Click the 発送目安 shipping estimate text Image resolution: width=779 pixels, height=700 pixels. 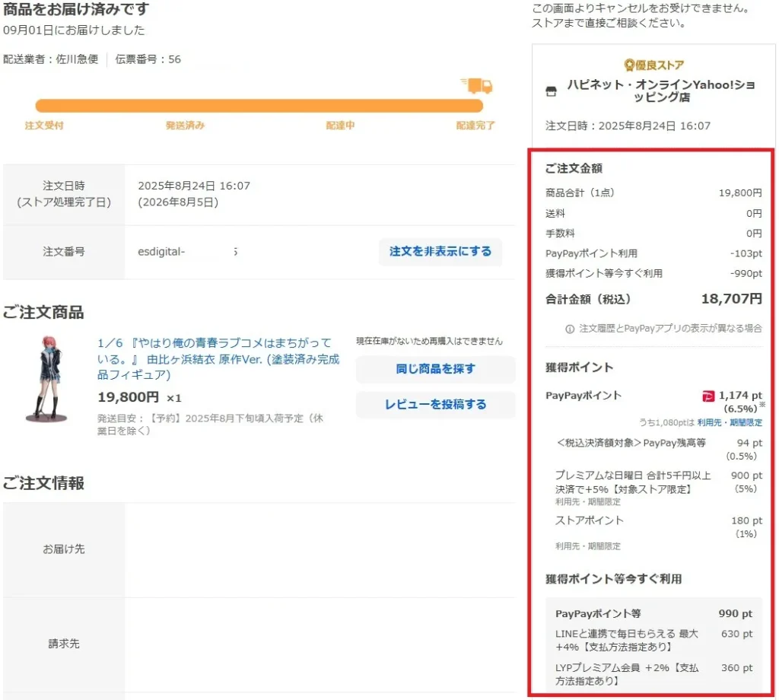pos(210,425)
